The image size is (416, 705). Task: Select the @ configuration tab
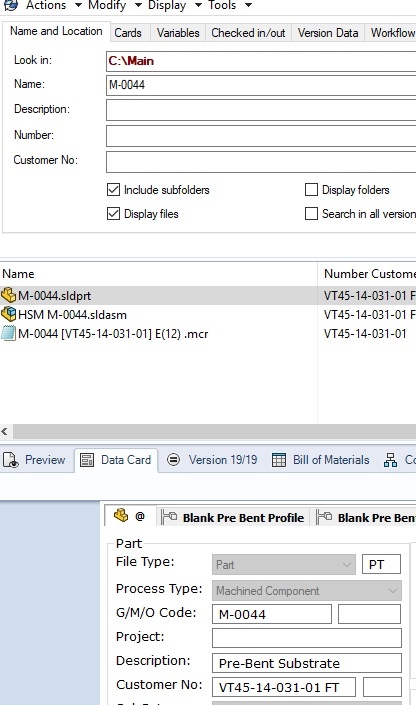pos(130,516)
